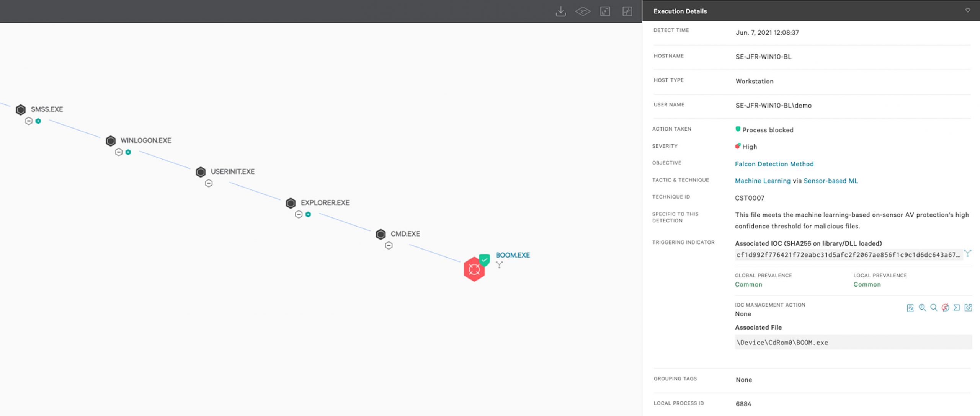Click the branch icon below the BOOM.EXE label

click(x=499, y=264)
